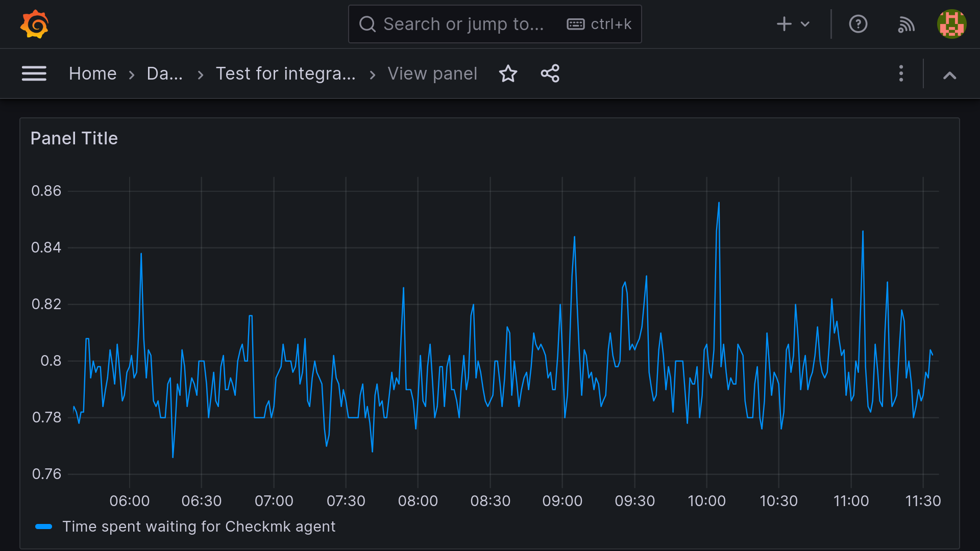Click the Grafana logo
The height and width of the screenshot is (551, 980).
coord(34,24)
